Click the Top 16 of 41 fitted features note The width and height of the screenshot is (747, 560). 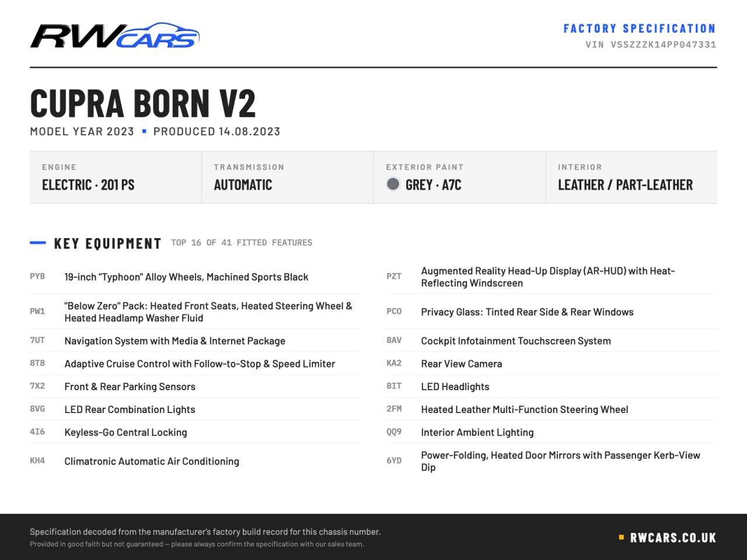[x=242, y=243]
